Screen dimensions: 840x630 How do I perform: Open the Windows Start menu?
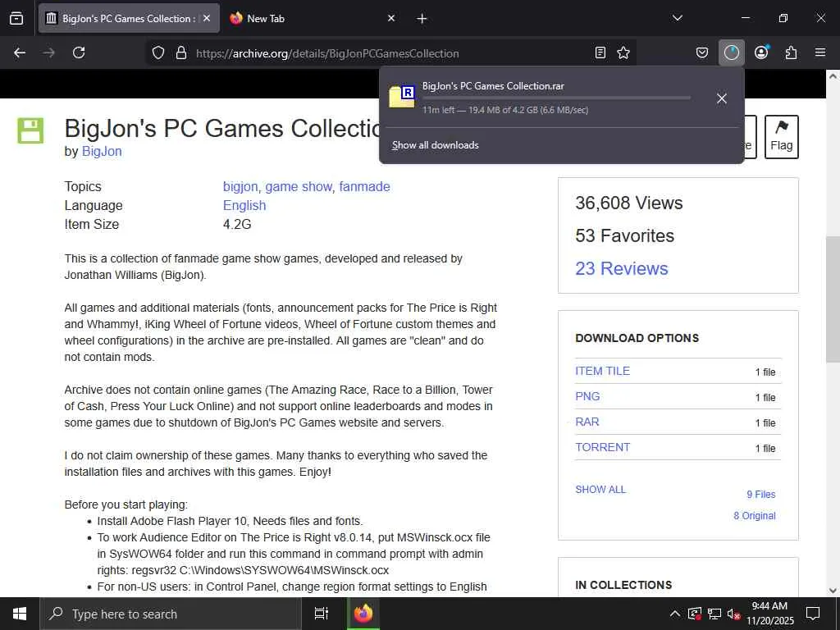(20, 614)
